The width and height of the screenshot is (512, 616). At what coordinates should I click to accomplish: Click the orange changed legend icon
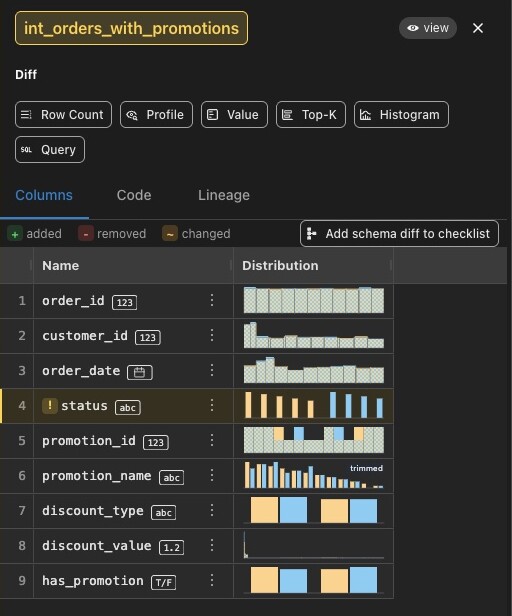(170, 234)
